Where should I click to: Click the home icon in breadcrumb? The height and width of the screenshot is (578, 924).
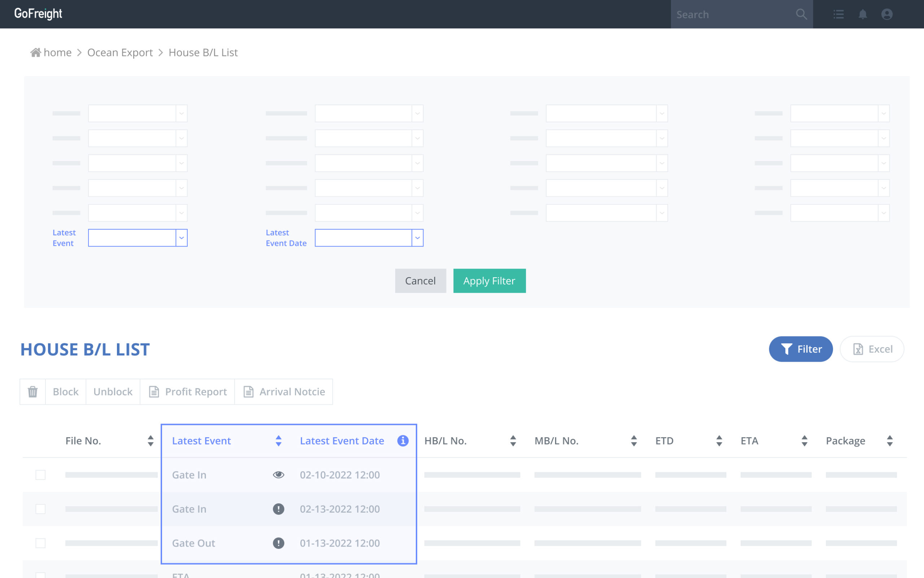(x=35, y=52)
